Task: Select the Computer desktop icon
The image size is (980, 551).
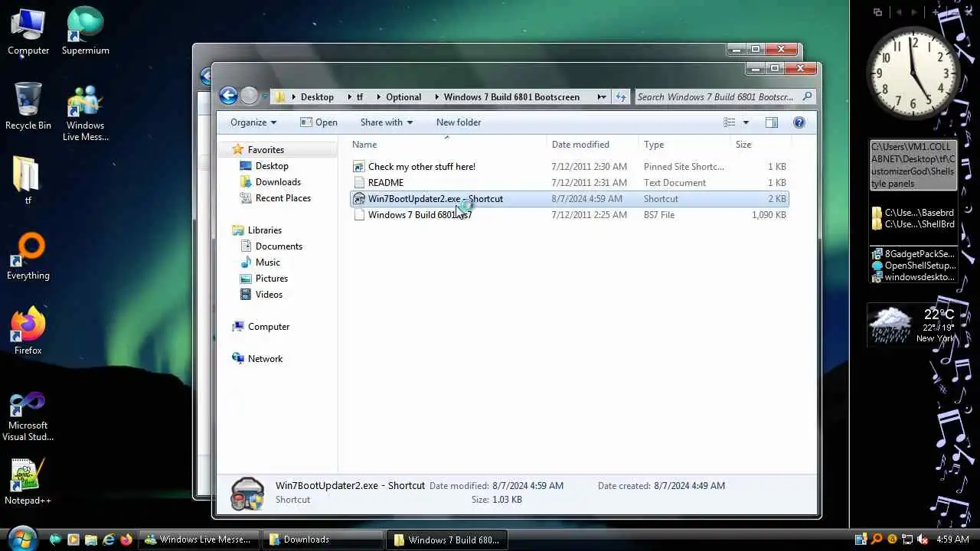Action: 28,31
